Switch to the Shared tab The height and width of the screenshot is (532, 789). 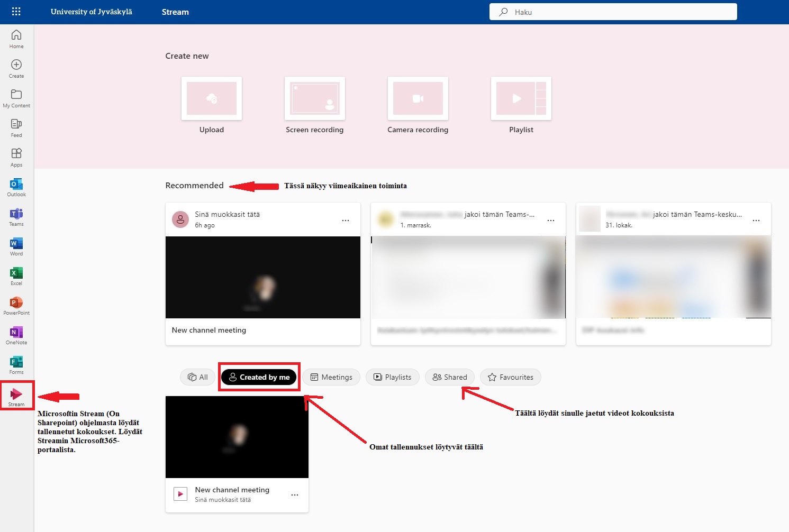point(450,377)
